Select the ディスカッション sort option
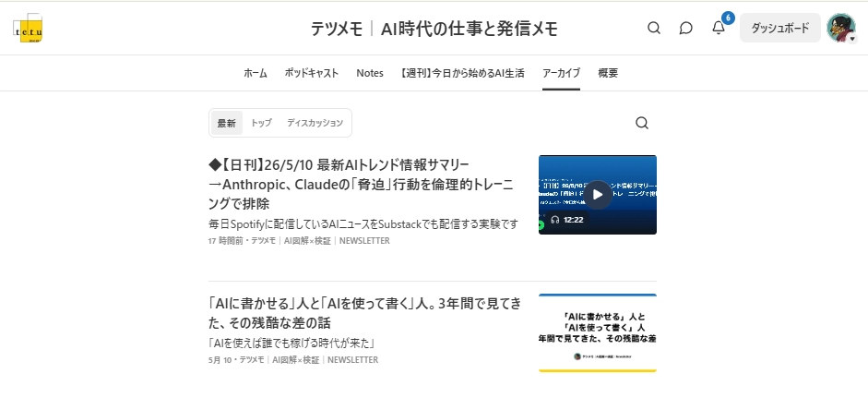The image size is (868, 398). click(x=315, y=123)
